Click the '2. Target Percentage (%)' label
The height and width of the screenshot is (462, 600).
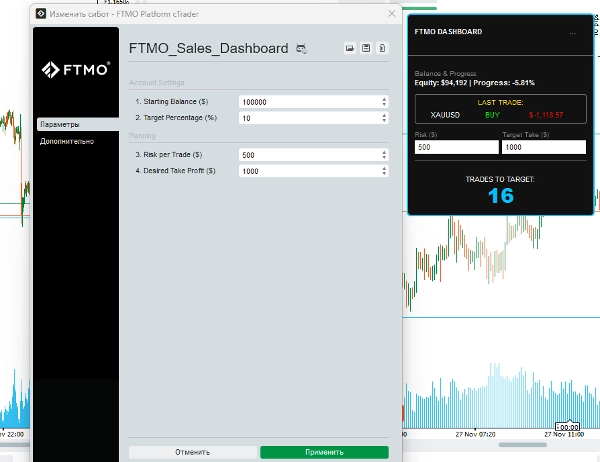[176, 118]
